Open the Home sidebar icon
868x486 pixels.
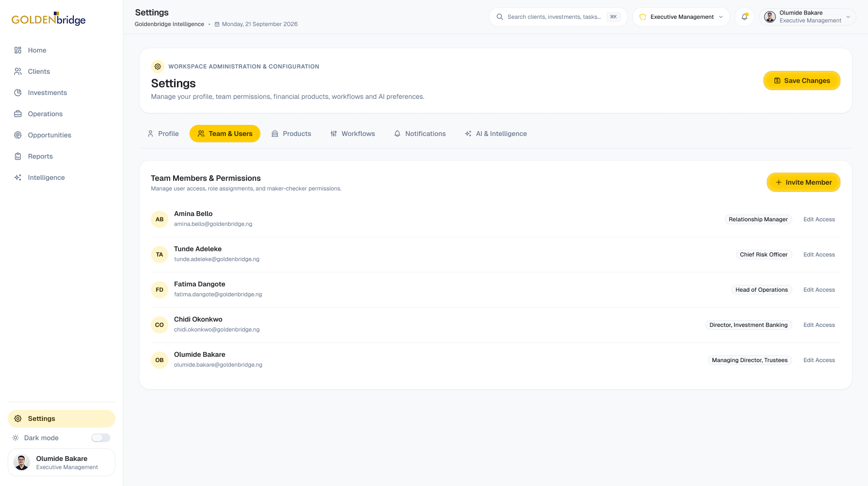point(18,50)
